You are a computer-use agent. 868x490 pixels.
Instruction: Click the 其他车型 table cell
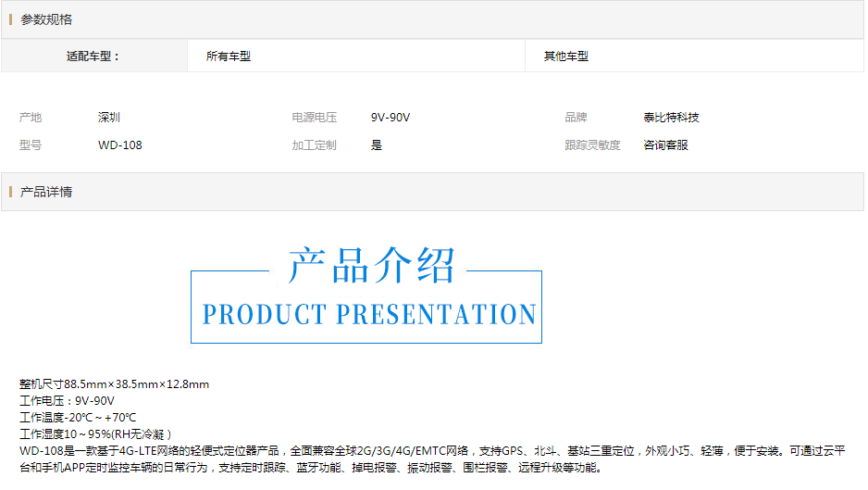tap(694, 56)
